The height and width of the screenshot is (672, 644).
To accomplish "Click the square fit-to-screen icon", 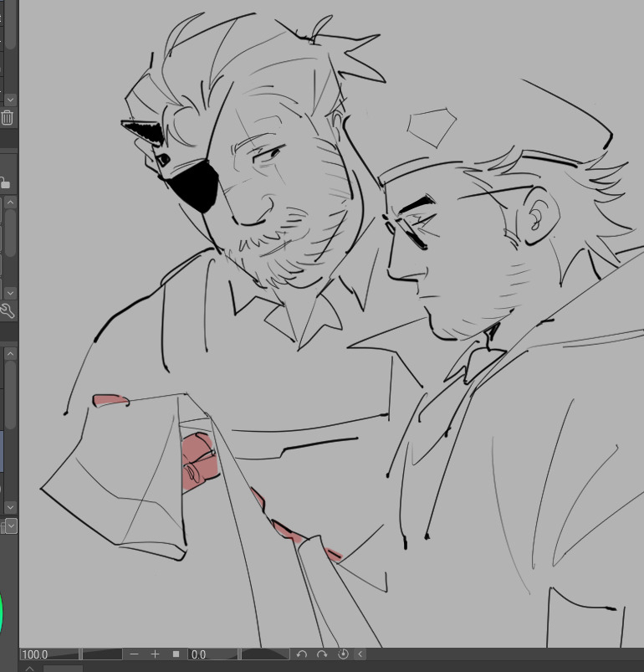I will click(176, 654).
